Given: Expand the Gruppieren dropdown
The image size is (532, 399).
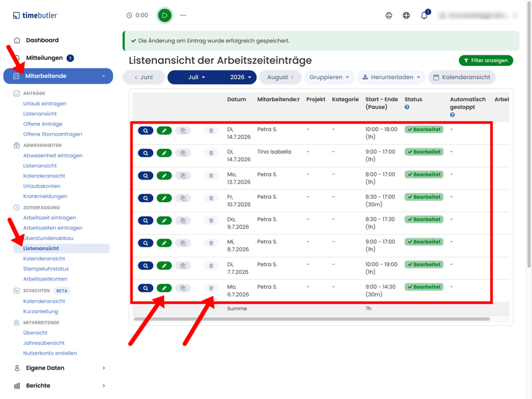Looking at the screenshot, I should pos(329,77).
